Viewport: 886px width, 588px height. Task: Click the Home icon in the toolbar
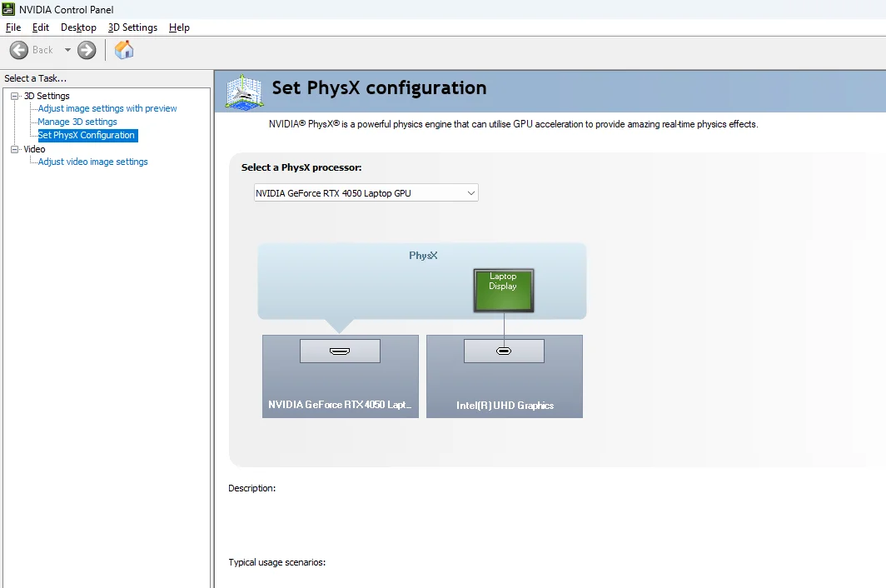pyautogui.click(x=124, y=50)
